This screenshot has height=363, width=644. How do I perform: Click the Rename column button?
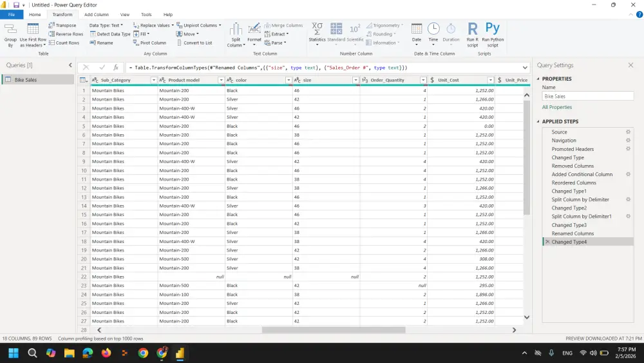[102, 43]
